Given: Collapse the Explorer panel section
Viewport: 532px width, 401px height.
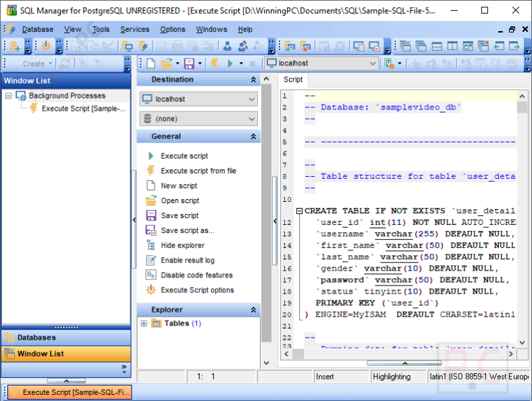Looking at the screenshot, I should pyautogui.click(x=253, y=310).
